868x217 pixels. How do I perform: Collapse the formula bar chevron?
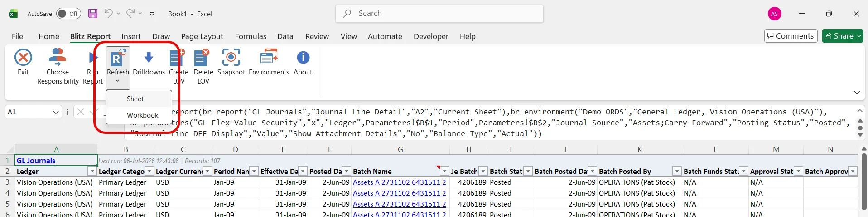coord(860,111)
